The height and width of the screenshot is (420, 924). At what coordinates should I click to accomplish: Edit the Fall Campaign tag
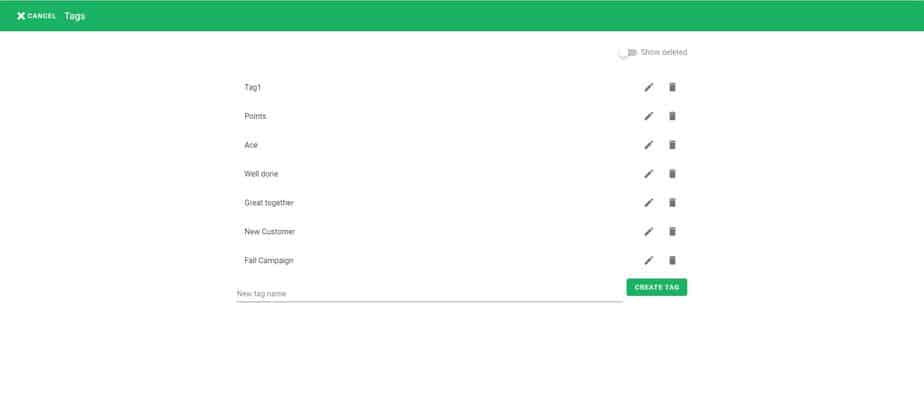pos(648,260)
